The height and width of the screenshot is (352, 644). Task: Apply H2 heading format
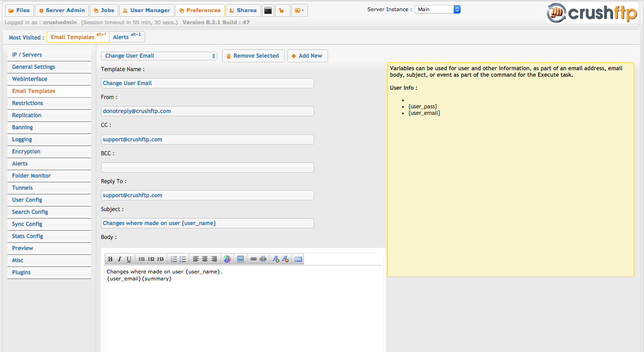(151, 259)
